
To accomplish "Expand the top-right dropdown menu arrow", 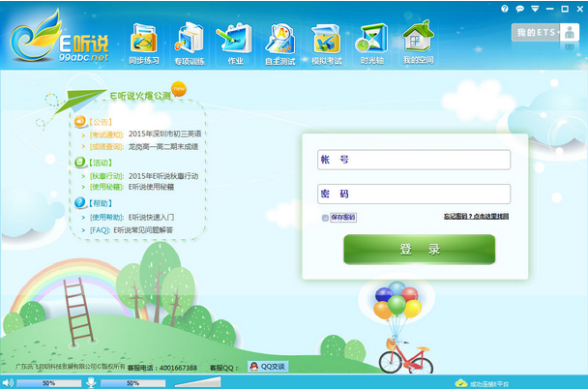I will (533, 8).
